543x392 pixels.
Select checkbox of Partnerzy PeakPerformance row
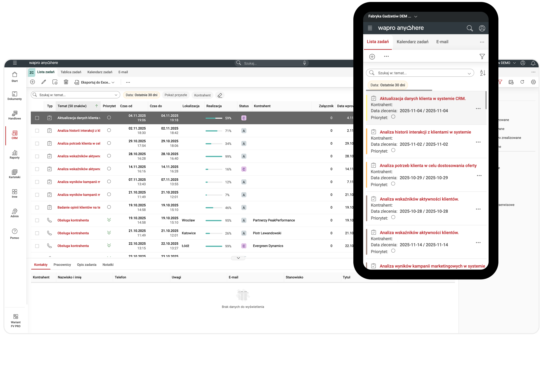pyautogui.click(x=37, y=220)
